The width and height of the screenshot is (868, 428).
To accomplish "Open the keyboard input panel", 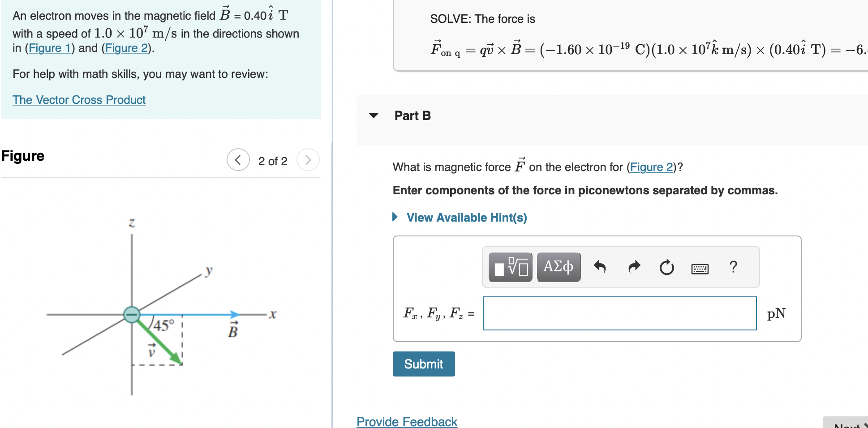I will tap(700, 268).
